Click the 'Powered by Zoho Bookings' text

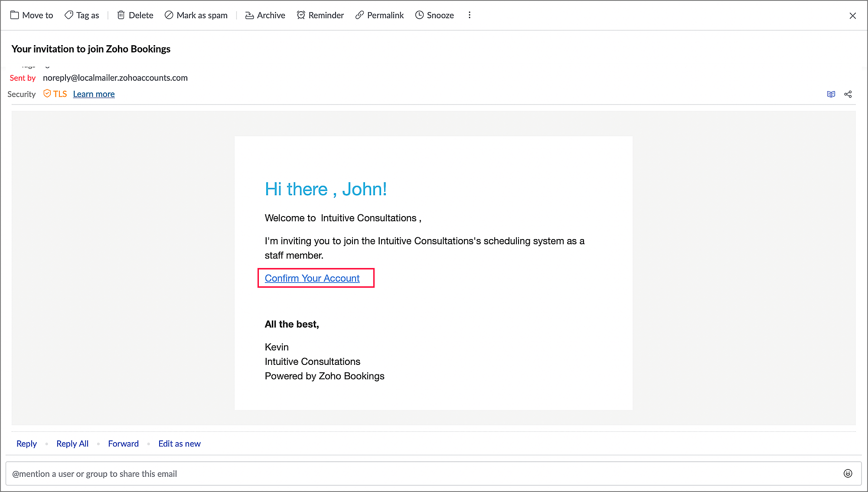(325, 376)
